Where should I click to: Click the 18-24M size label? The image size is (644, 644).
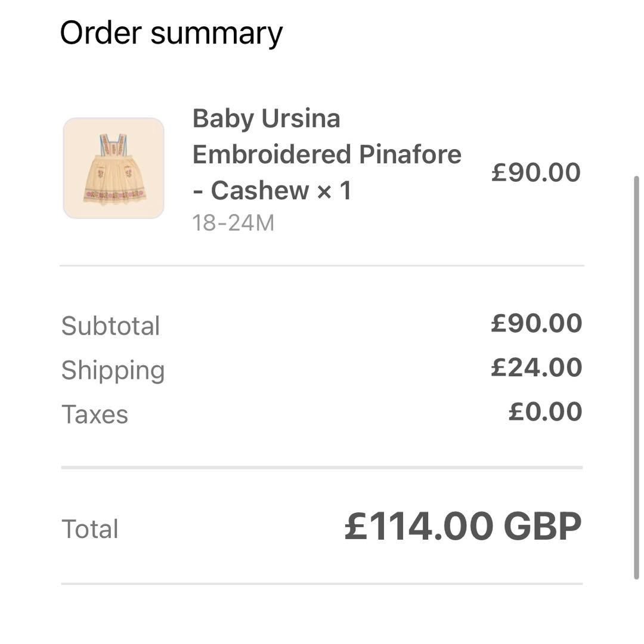coord(233,223)
